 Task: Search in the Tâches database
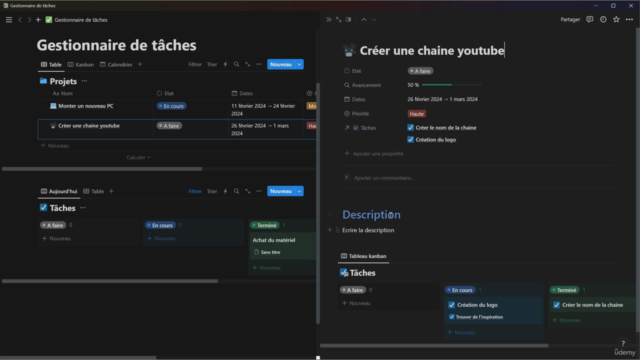pos(236,191)
